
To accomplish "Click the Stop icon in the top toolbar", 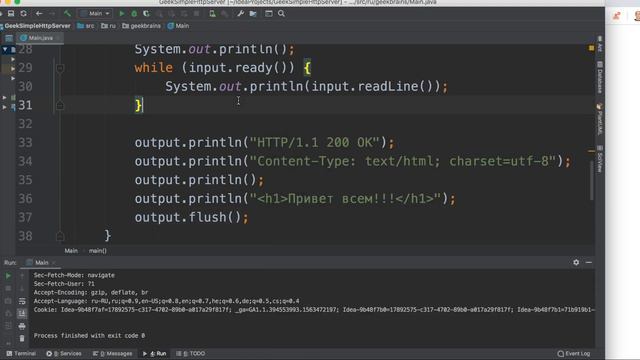I will 196,13.
